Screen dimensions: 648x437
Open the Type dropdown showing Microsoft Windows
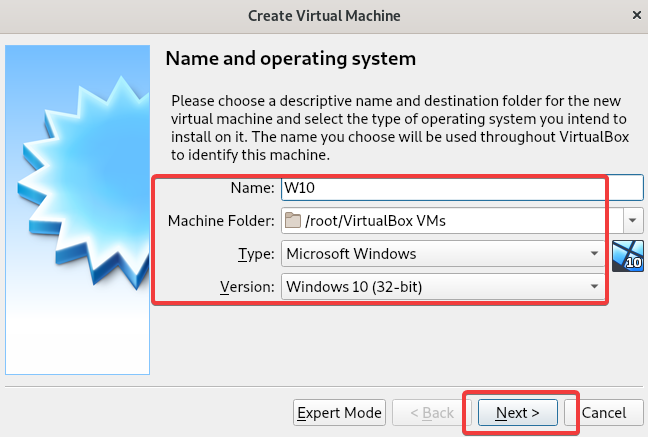[443, 253]
